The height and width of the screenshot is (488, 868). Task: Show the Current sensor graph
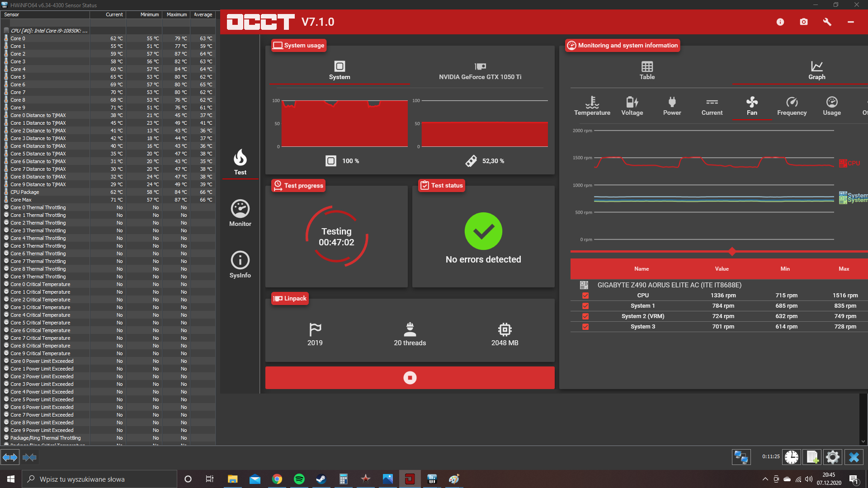[712, 106]
